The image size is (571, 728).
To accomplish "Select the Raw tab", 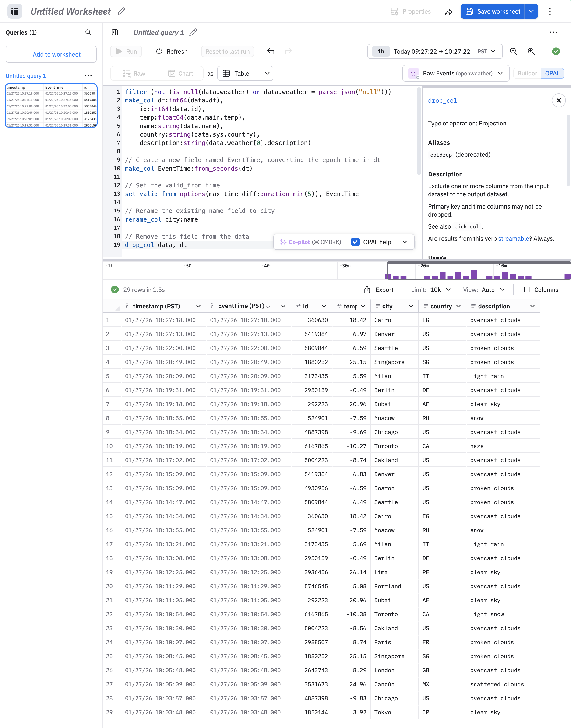I will click(134, 74).
